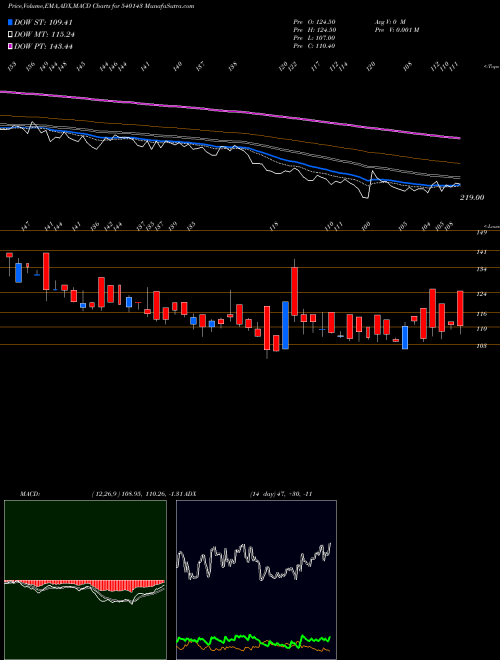Click the 103 price axis label
Image resolution: width=500 pixels, height=660 pixels.
click(481, 346)
